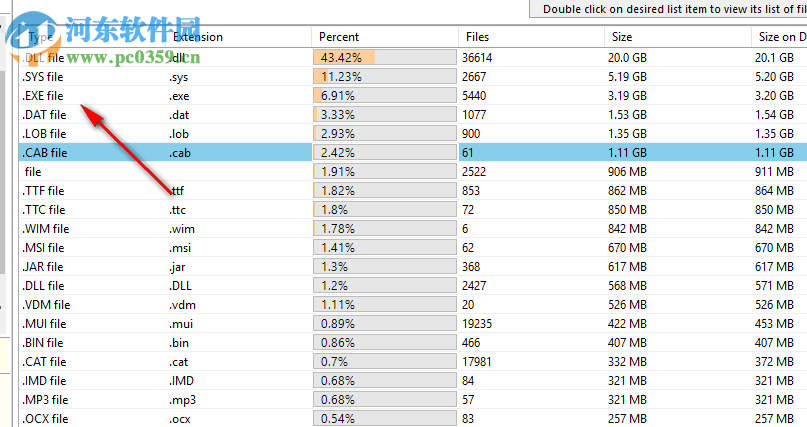Viewport: 807px width, 427px height.
Task: Sort by the Size column header
Action: 678,37
